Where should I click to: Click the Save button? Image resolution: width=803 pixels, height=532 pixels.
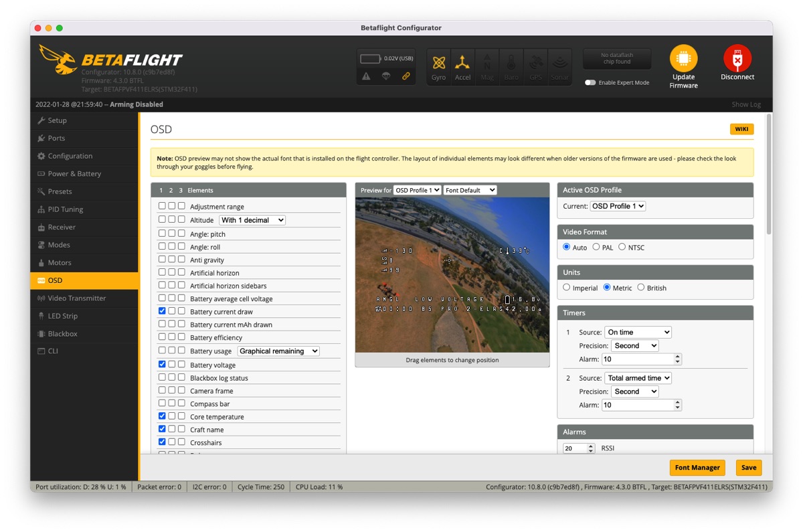749,468
